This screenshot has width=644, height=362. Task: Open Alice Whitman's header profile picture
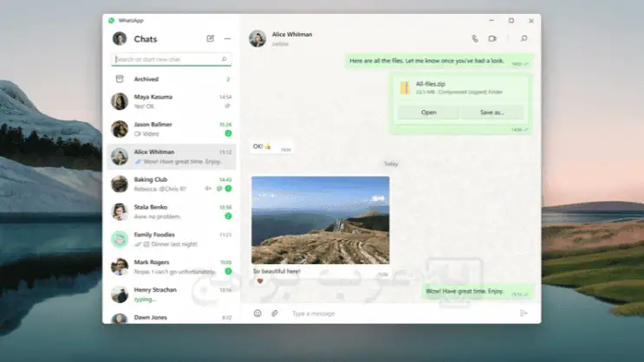pos(257,39)
